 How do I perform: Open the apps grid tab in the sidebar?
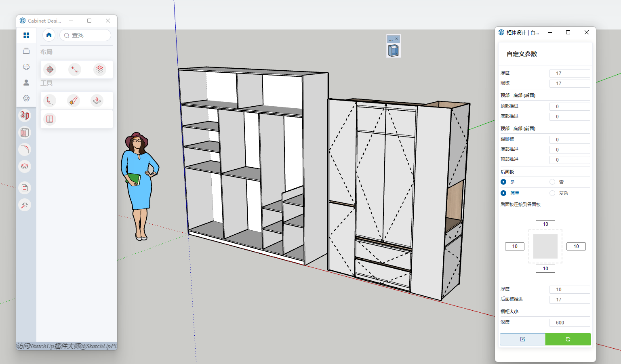click(26, 35)
